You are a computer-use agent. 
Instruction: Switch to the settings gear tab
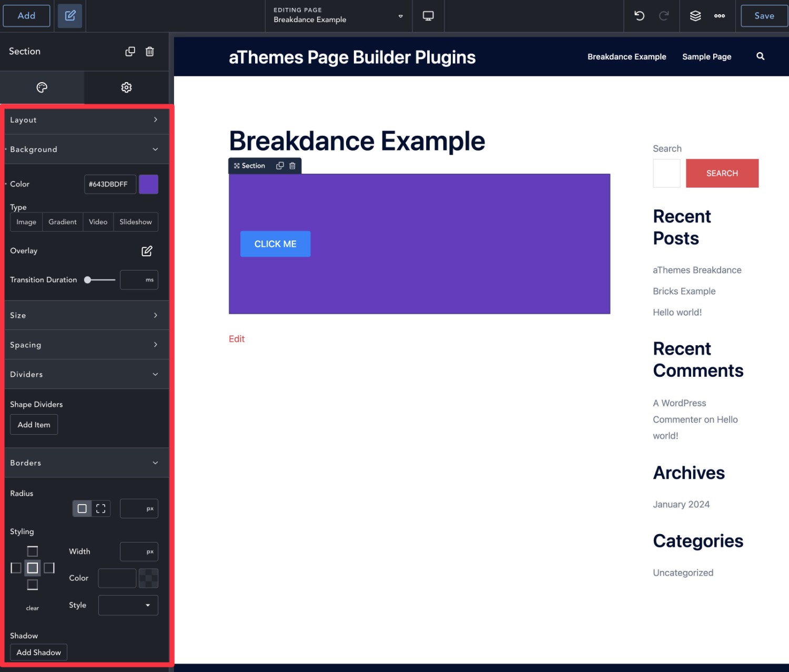126,87
